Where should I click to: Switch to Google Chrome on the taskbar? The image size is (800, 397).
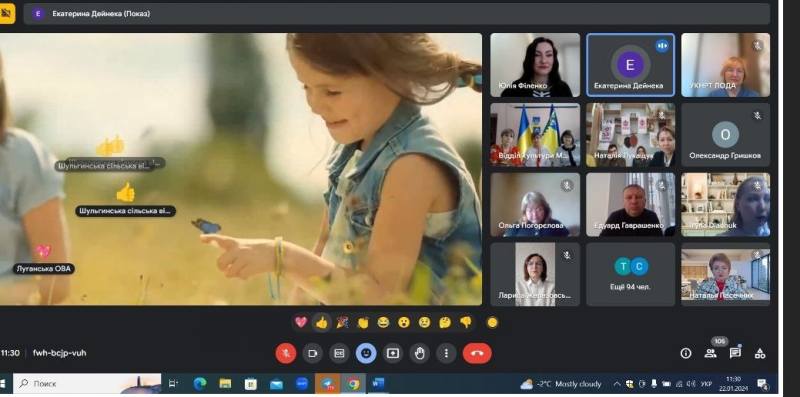point(353,384)
